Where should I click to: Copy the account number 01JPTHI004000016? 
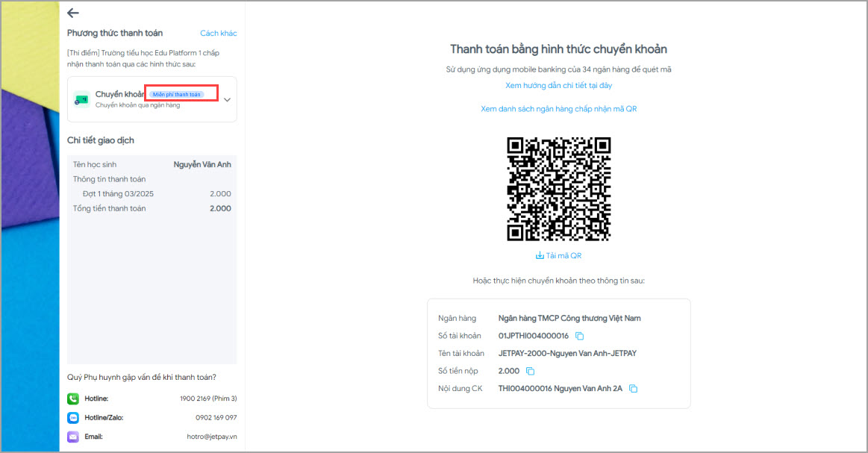tap(580, 336)
